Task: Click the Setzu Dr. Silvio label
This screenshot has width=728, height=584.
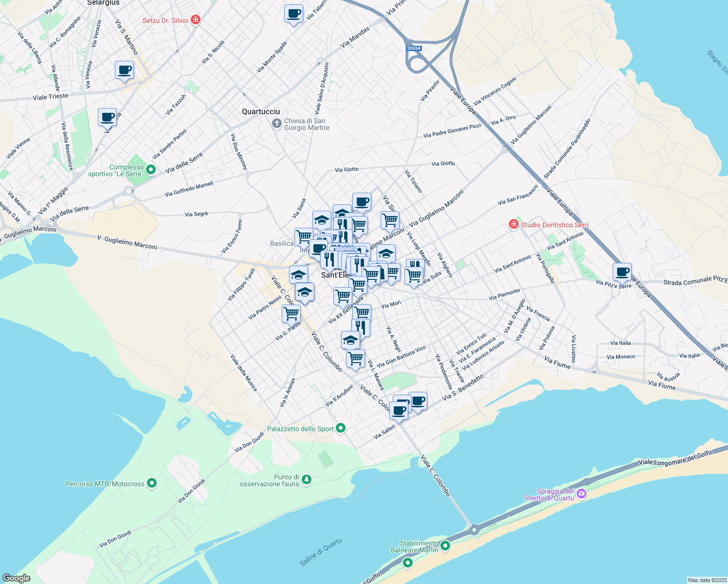Action: tap(165, 20)
